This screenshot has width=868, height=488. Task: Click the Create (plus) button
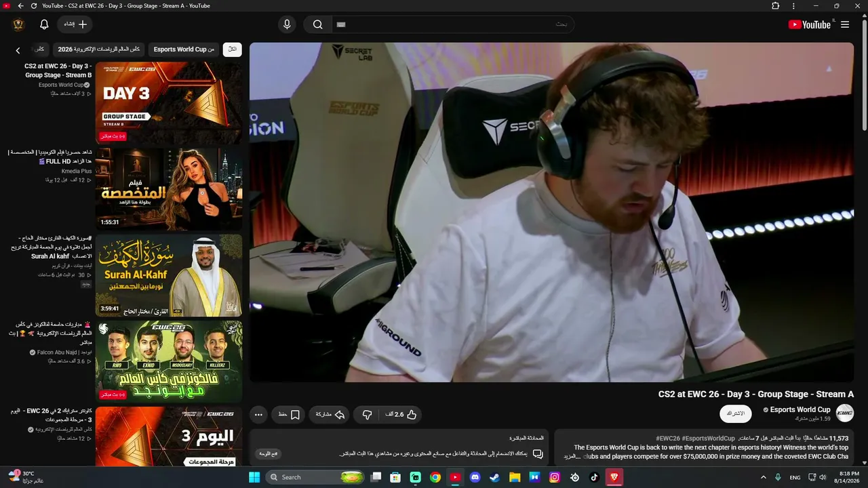tap(75, 24)
